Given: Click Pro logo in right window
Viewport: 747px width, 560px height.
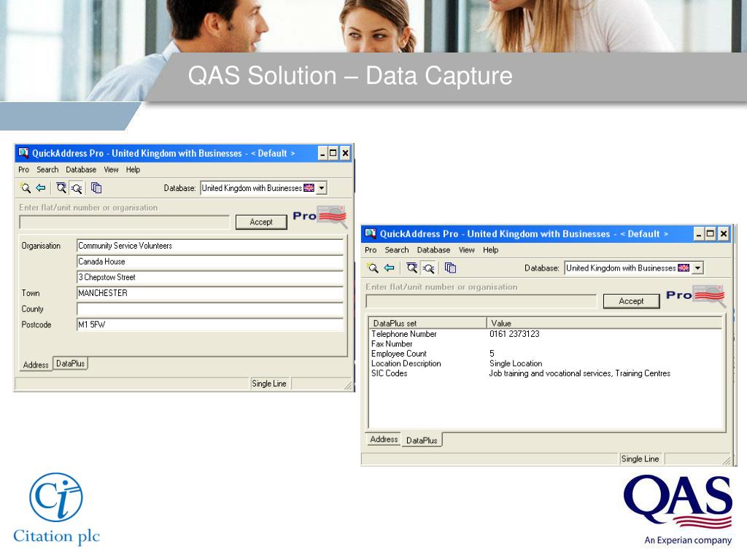Looking at the screenshot, I should point(695,295).
